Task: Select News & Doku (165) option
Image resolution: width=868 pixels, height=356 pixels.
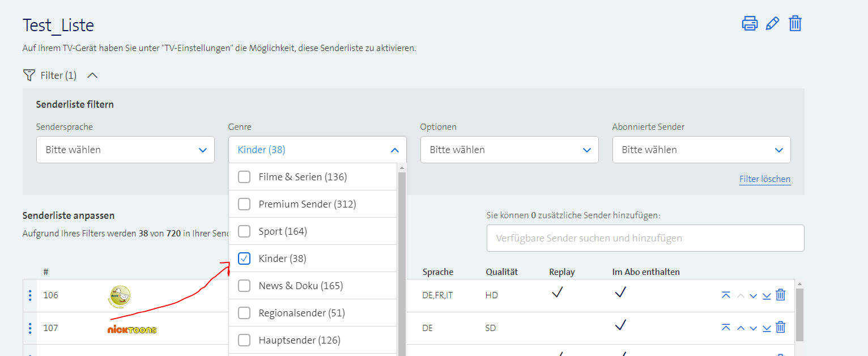Action: coord(244,286)
